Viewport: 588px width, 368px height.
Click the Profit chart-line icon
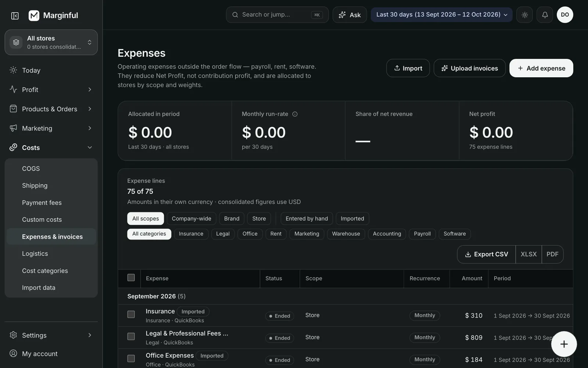click(13, 89)
